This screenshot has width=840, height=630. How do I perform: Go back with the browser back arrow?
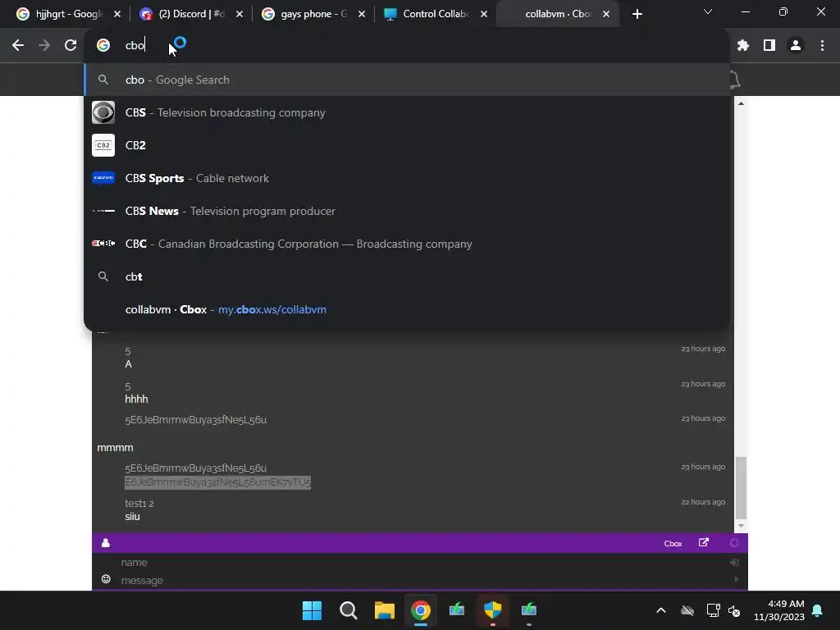point(18,46)
